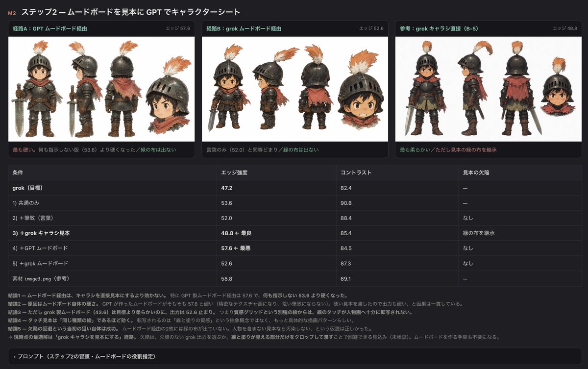
Task: Click the 経路A：GPT ムードボード経由 card title
Action: [50, 29]
